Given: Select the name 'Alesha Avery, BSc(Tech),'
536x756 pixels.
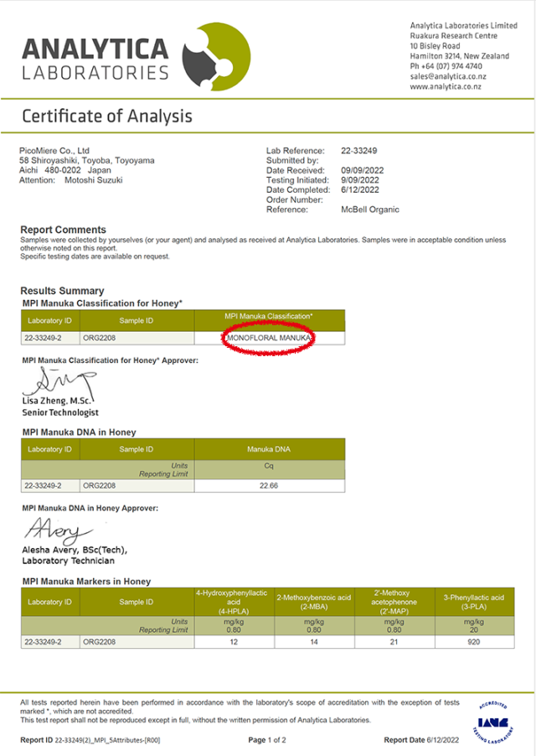Looking at the screenshot, I should point(75,550).
